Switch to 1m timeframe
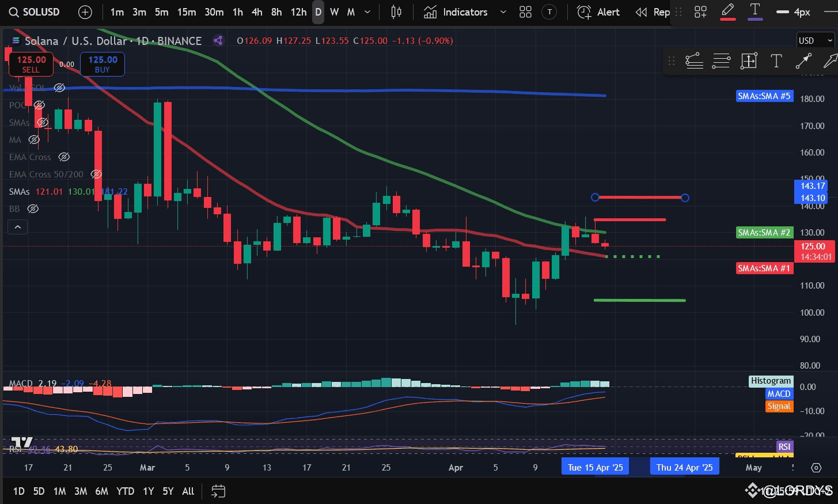The width and height of the screenshot is (838, 504). [x=117, y=12]
